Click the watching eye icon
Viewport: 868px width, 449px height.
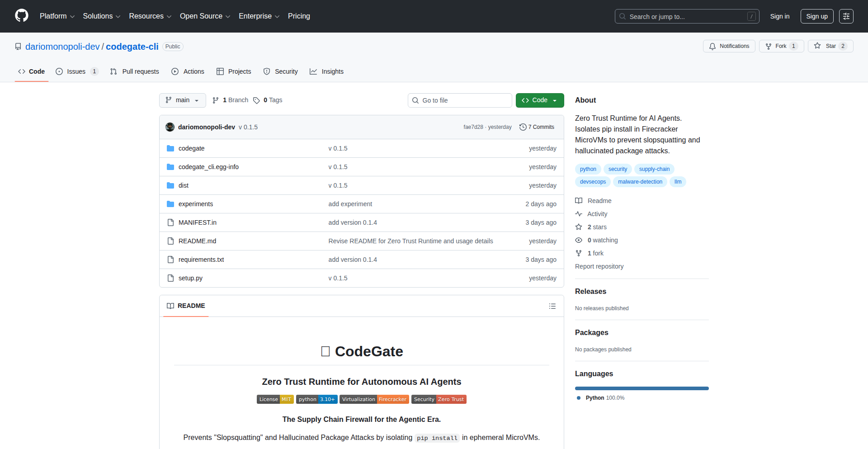tap(579, 240)
